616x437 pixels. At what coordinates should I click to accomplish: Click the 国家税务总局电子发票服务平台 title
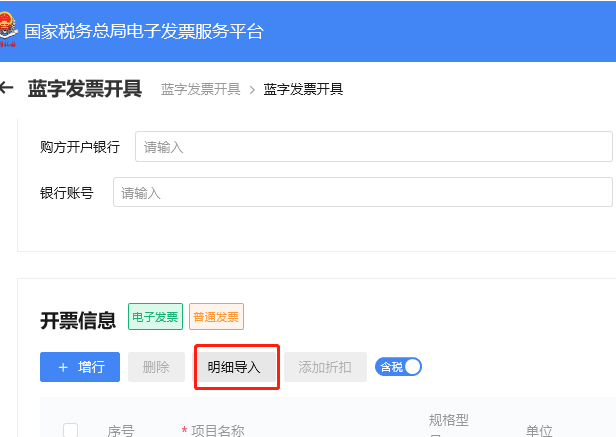tap(143, 31)
